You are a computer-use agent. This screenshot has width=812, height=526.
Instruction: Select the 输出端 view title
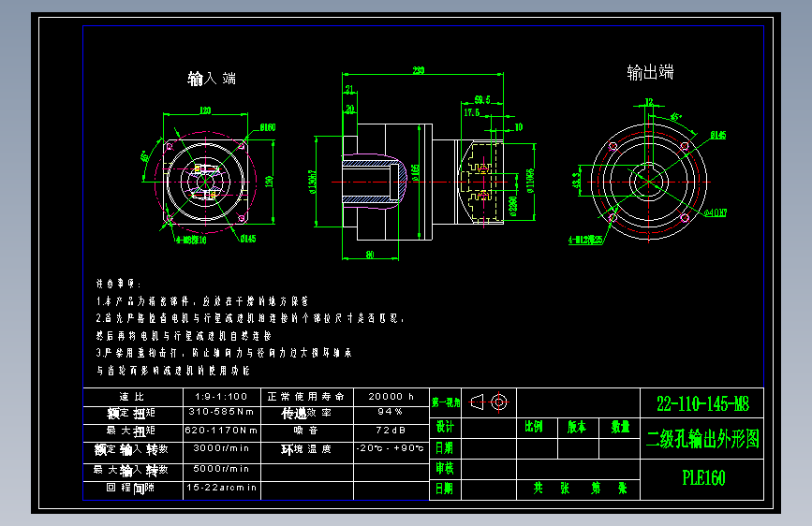pyautogui.click(x=650, y=72)
